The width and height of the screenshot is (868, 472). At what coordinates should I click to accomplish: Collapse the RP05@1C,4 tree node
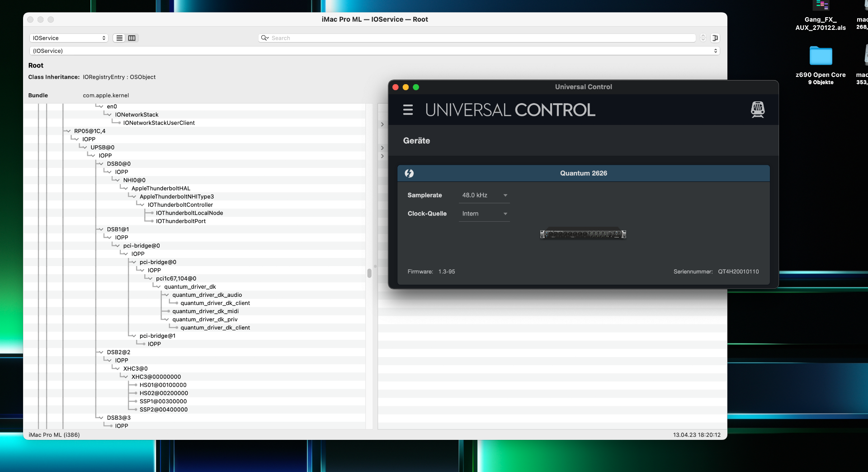click(x=68, y=131)
